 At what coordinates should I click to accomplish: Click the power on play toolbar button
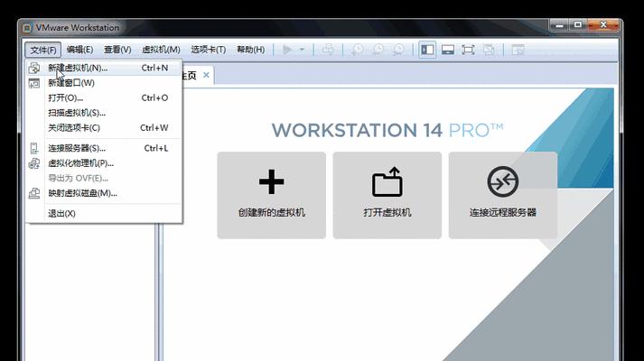pyautogui.click(x=287, y=50)
